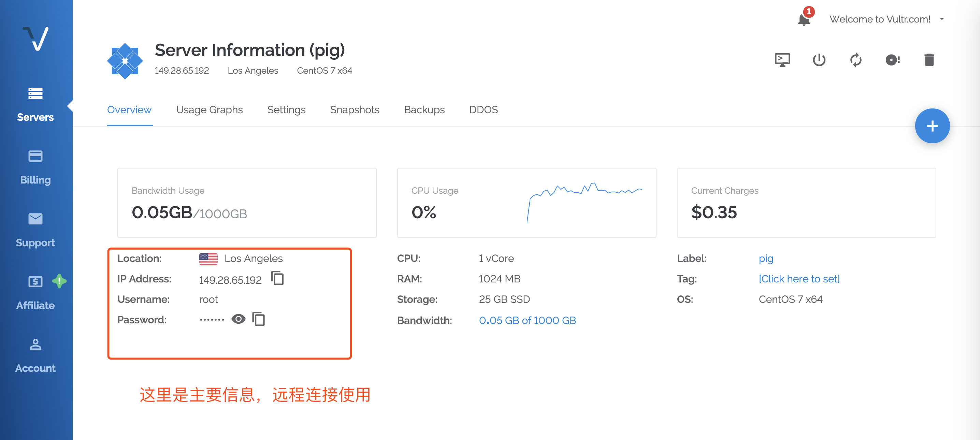Open bandwidth details via 0.05 GB link
The image size is (980, 440).
(x=528, y=320)
